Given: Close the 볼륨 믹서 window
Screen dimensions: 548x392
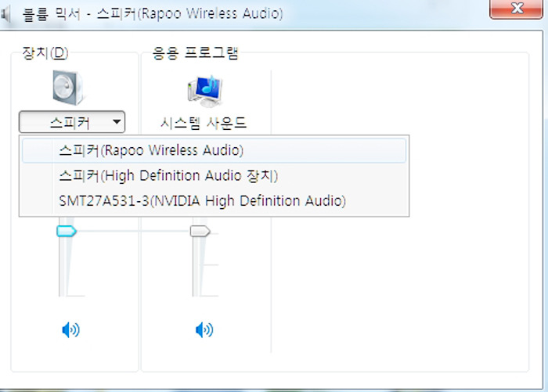Looking at the screenshot, I should [x=517, y=9].
